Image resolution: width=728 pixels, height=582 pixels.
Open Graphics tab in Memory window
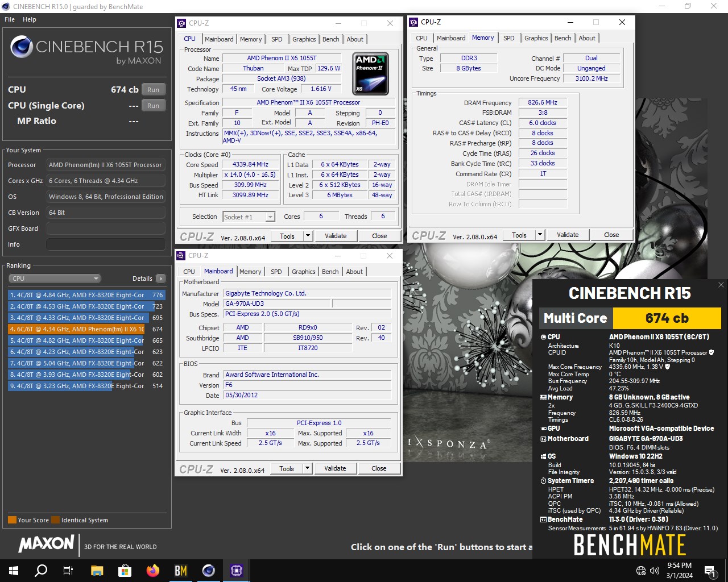pyautogui.click(x=536, y=38)
